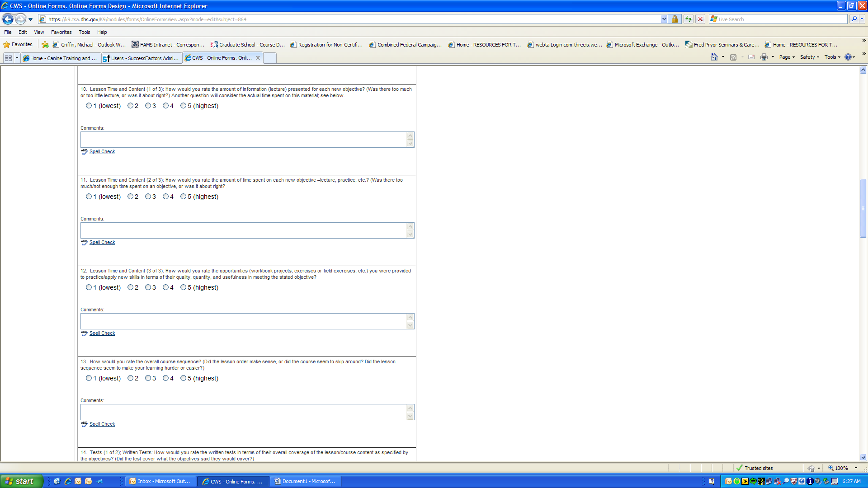Open the Favorites menu in menu bar
The height and width of the screenshot is (488, 868).
click(61, 32)
